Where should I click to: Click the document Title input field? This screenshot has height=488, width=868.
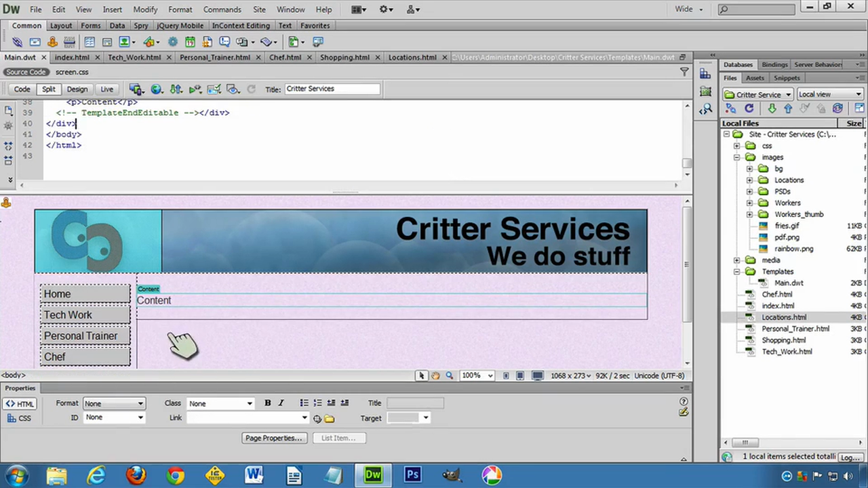coord(332,89)
